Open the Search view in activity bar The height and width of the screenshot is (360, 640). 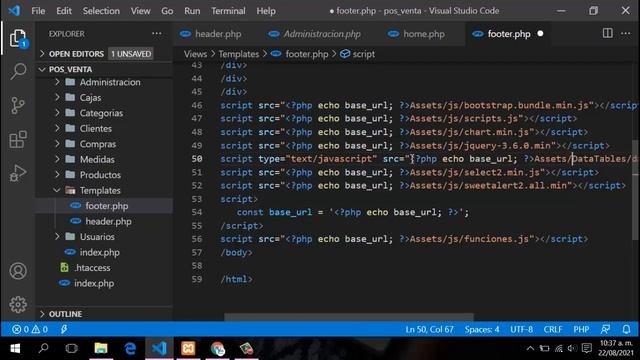tap(18, 71)
